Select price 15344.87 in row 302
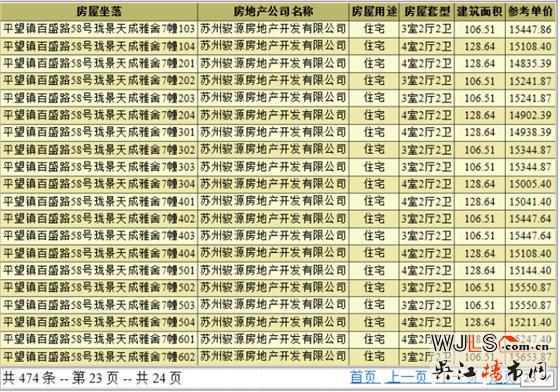 point(530,150)
